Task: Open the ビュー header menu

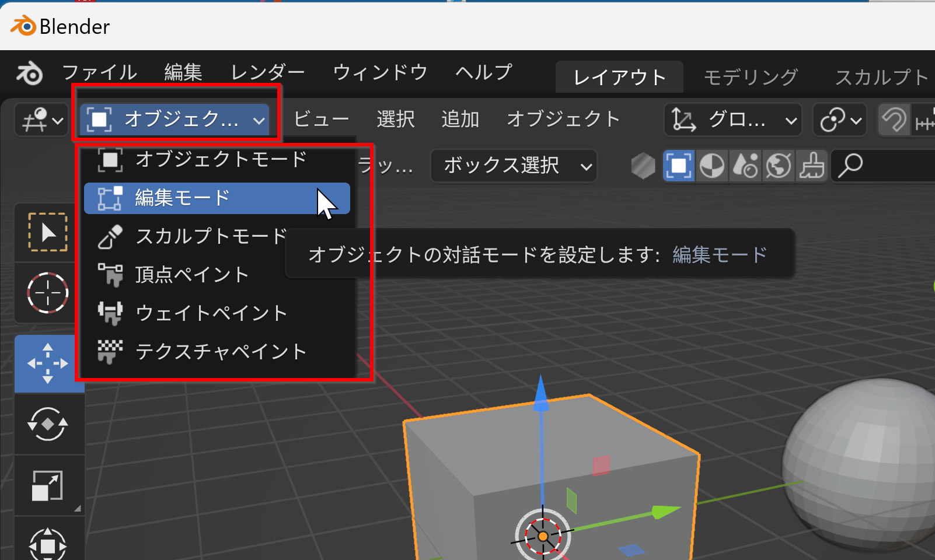Action: (x=321, y=120)
